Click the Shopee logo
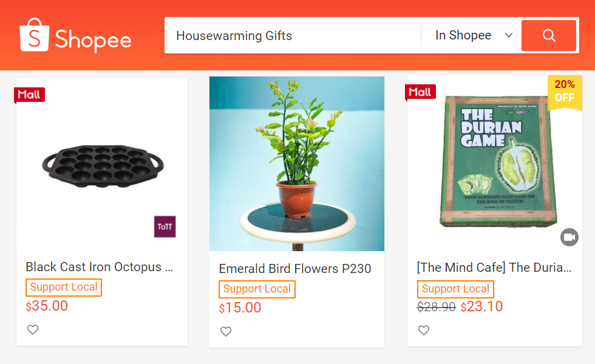Screen dimensions: 595x364 click(x=76, y=35)
